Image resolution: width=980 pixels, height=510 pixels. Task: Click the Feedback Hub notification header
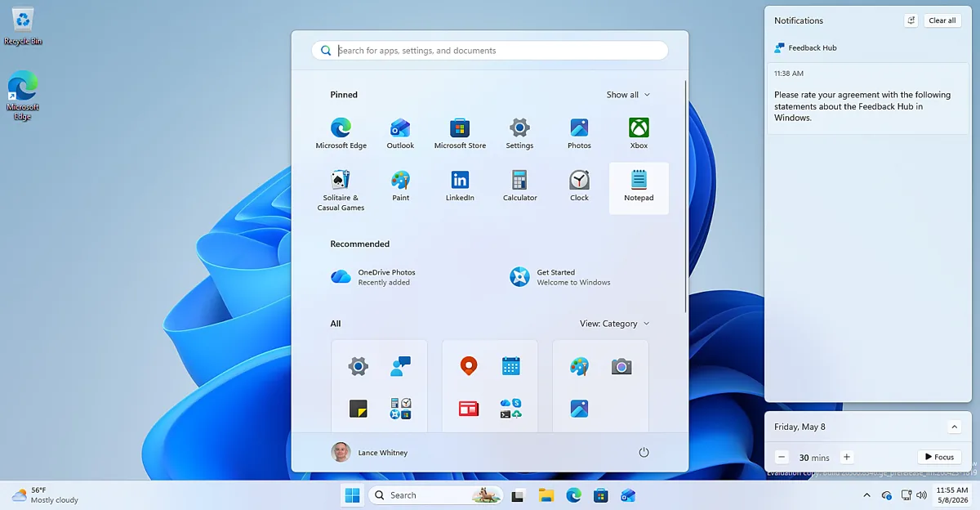tap(805, 47)
